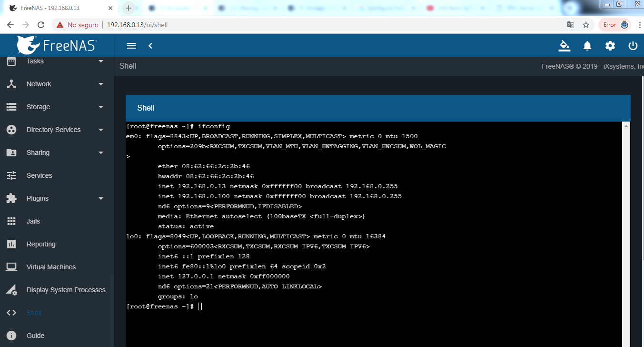Click the 'media: Ethernet autoselect' line

click(261, 216)
